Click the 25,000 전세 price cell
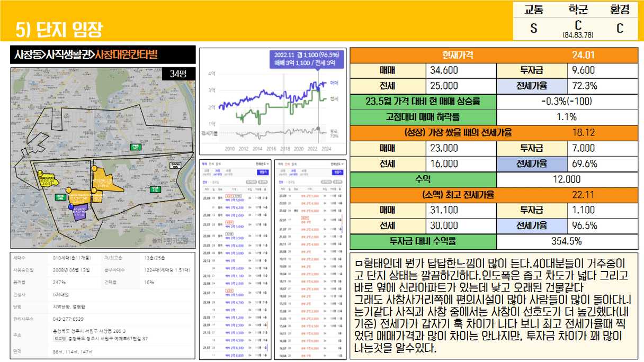The image size is (644, 362). (x=462, y=86)
